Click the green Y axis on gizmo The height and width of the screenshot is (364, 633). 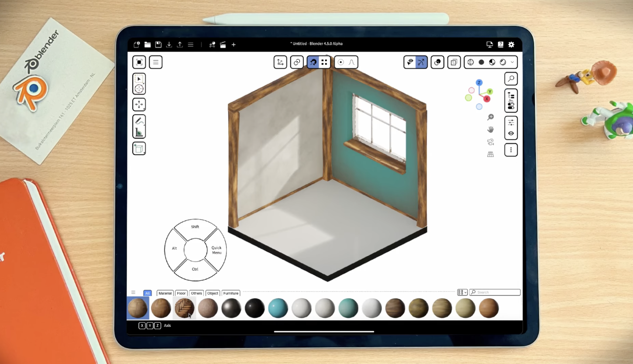coord(490,92)
